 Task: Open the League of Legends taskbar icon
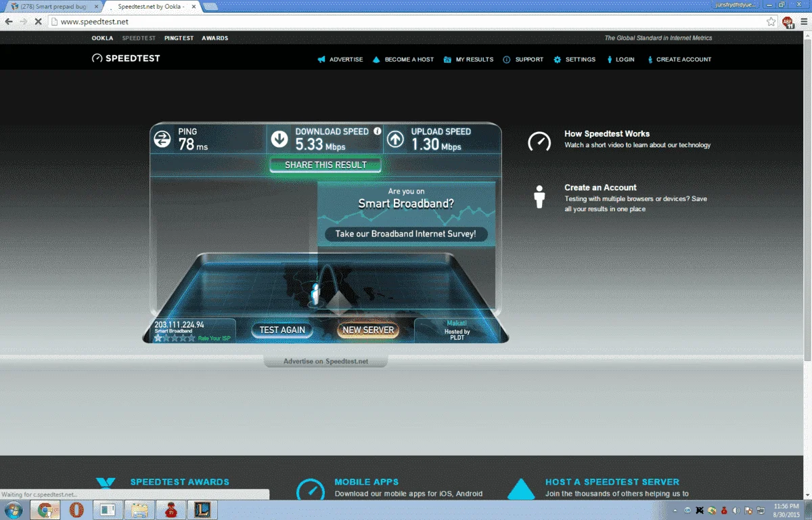point(201,510)
